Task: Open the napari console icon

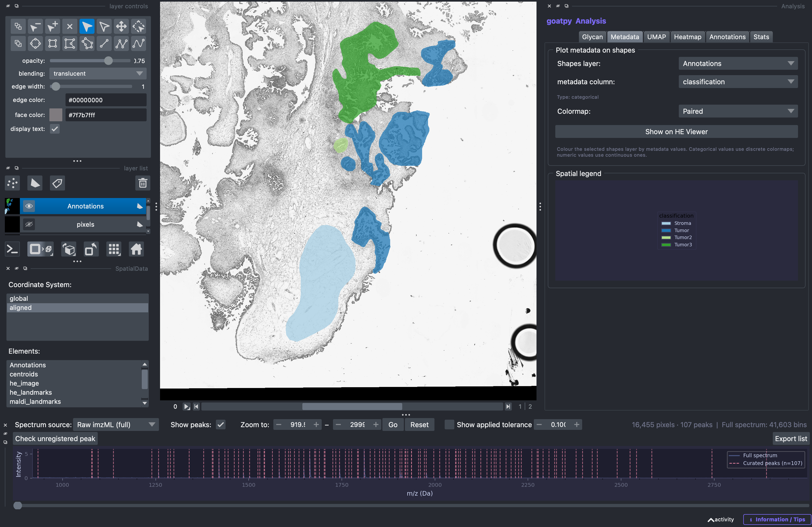Action: click(13, 250)
